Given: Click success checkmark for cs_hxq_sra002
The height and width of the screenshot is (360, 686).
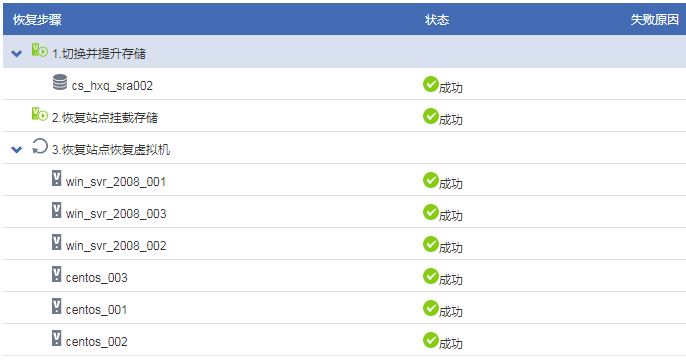Looking at the screenshot, I should tap(430, 84).
